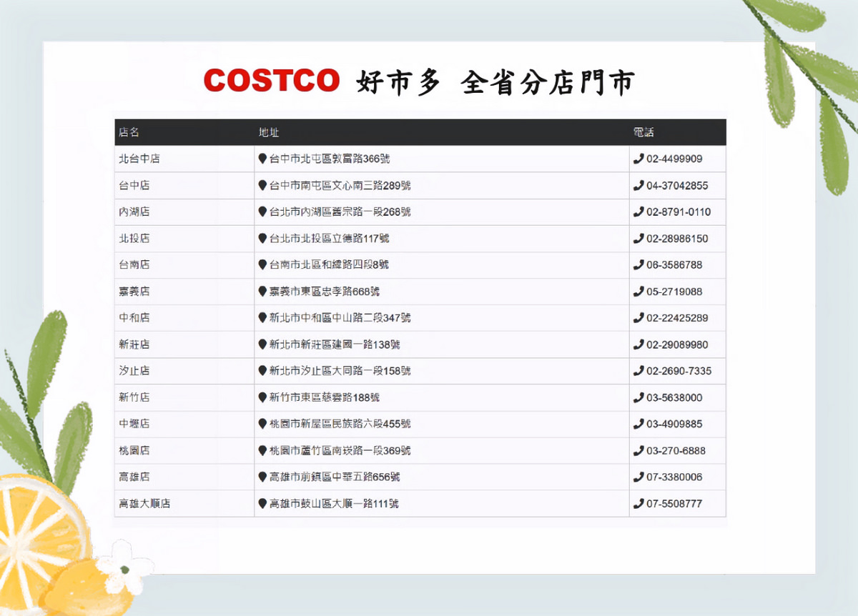Click the phone icon next to 02-28986150
This screenshot has height=616, width=858.
(x=638, y=238)
